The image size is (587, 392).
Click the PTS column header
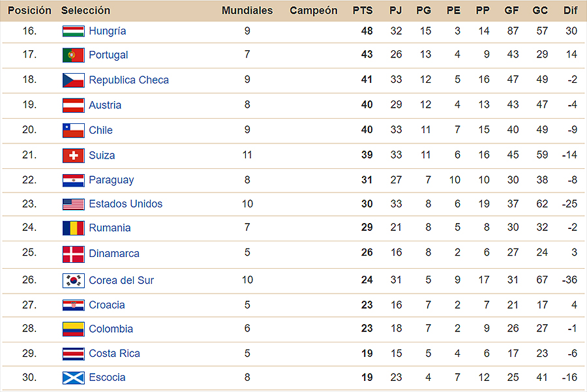(363, 10)
